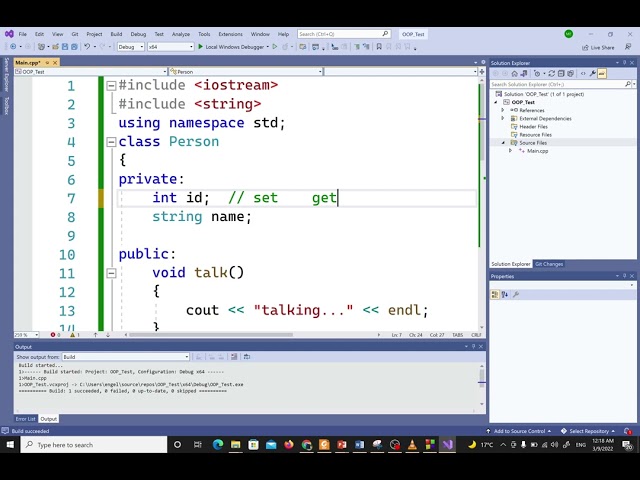Click Save All icon in toolbar
The width and height of the screenshot is (640, 480).
coord(74,47)
